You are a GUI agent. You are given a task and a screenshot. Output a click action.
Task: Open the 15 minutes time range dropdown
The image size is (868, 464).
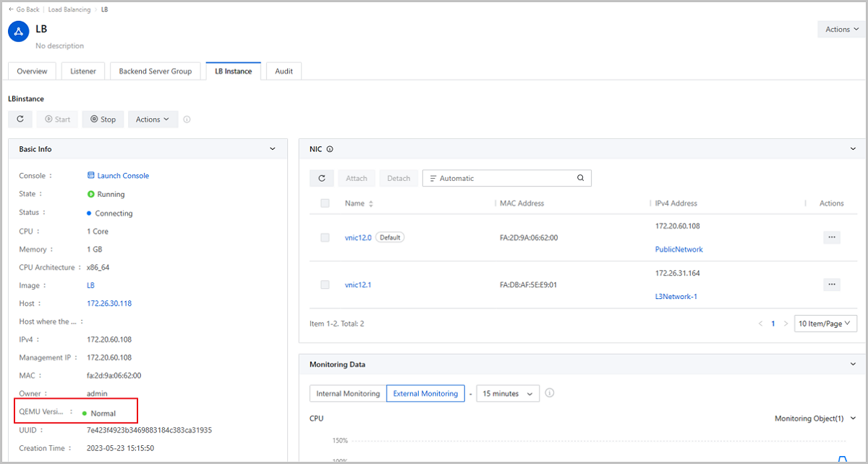[x=507, y=394]
